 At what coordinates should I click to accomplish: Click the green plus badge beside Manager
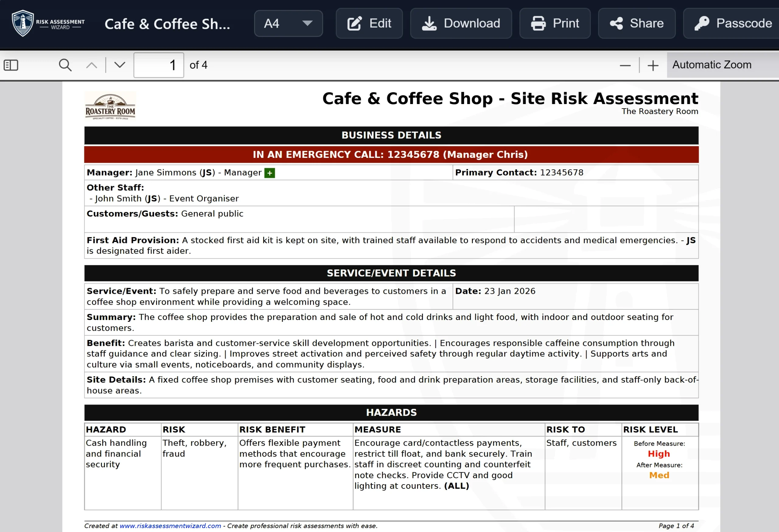270,173
